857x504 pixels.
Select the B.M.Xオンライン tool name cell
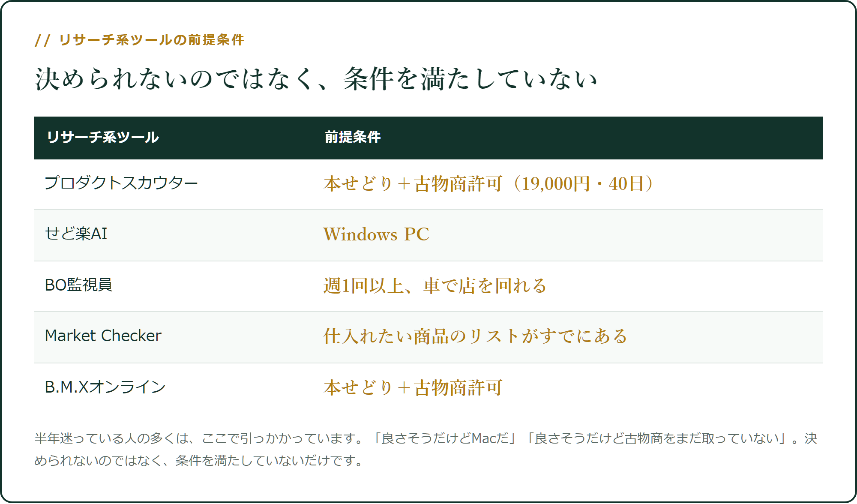point(105,387)
